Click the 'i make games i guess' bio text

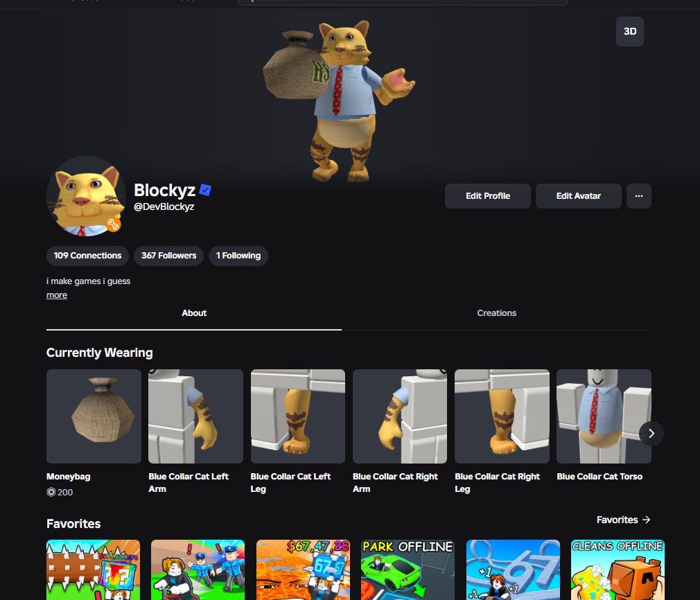coord(89,281)
